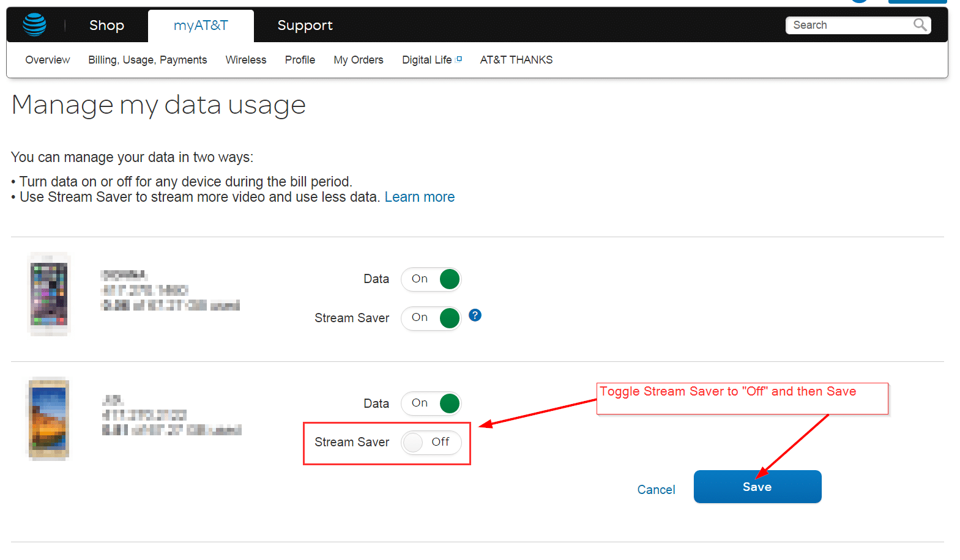Open the Shop tab

106,26
